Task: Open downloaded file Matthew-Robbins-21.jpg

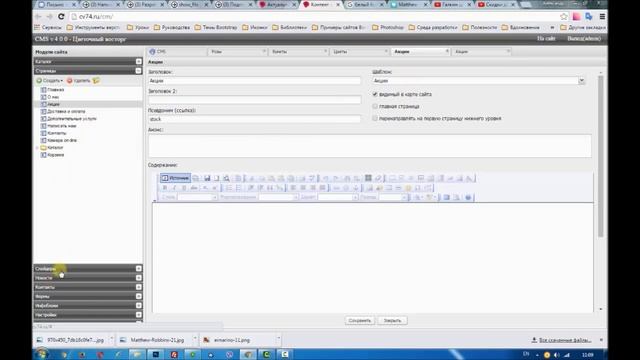Action: [x=156, y=340]
